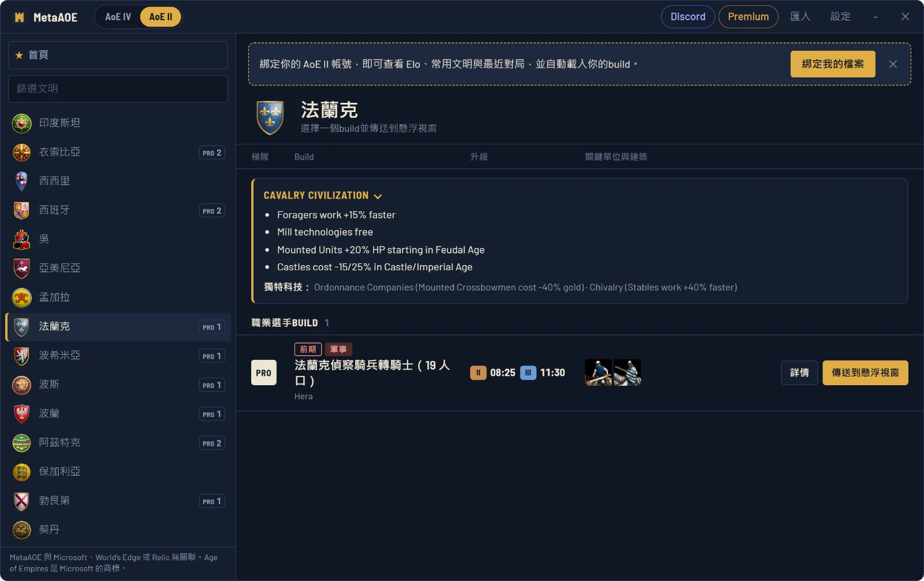This screenshot has height=581, width=924.
Task: Click the Scout Cavalry unit thumbnail
Action: click(598, 373)
